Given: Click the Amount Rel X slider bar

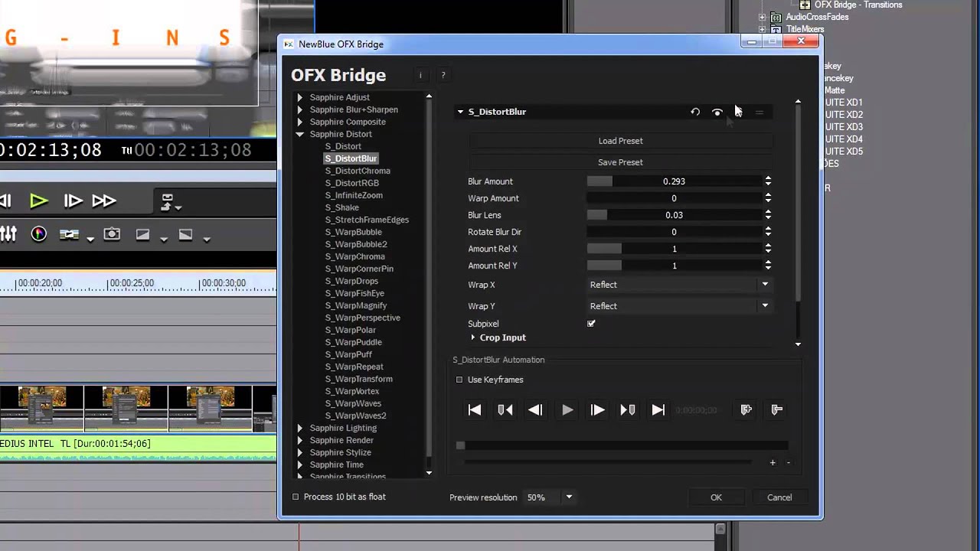Looking at the screenshot, I should tap(674, 249).
